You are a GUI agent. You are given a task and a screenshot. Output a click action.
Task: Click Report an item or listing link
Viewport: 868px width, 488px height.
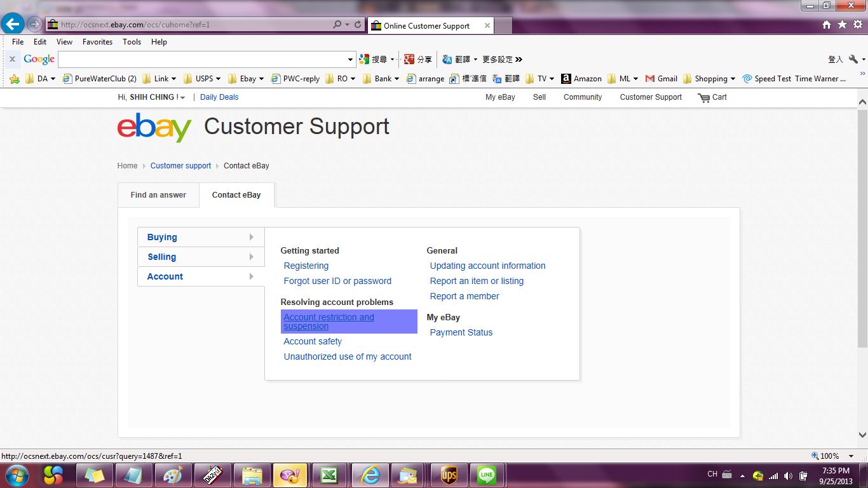coord(477,281)
